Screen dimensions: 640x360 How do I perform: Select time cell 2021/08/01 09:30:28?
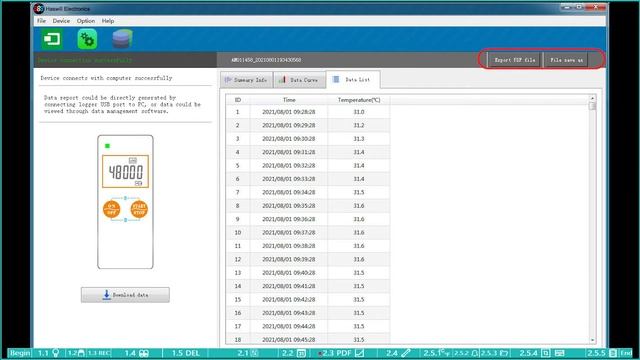click(x=289, y=139)
